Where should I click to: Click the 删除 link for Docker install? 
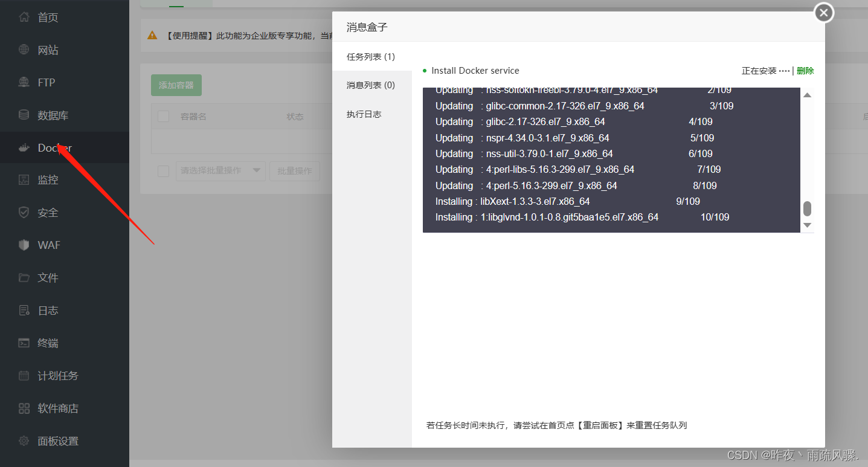805,71
